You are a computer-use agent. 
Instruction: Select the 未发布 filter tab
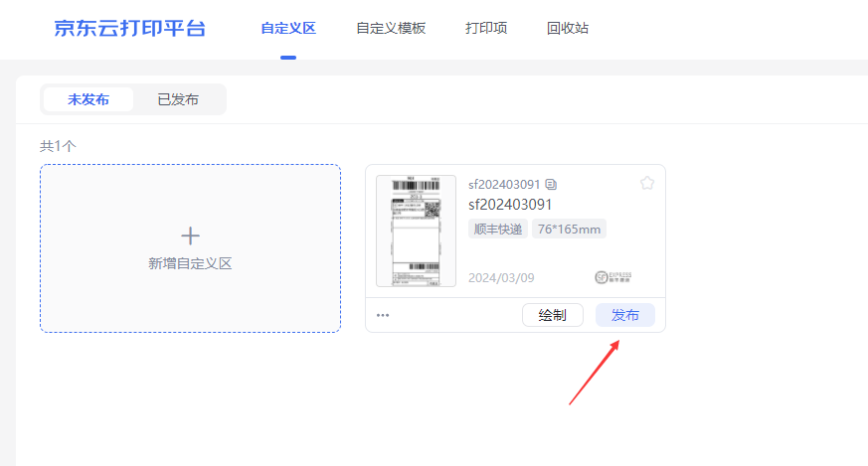[88, 99]
